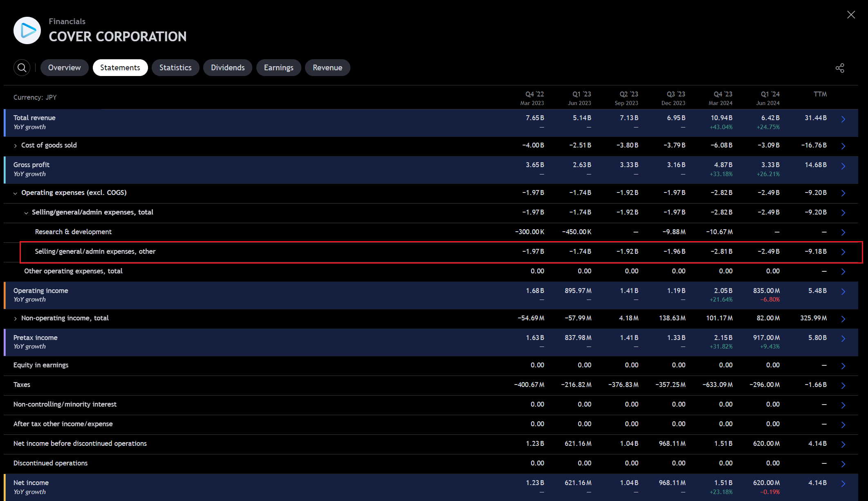Go to the Dividends tab
Viewport: 868px width, 501px height.
pyautogui.click(x=228, y=67)
